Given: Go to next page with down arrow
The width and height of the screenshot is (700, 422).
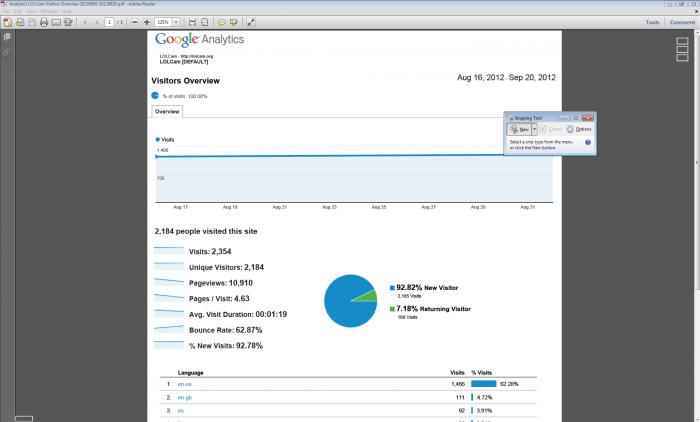Looking at the screenshot, I should click(x=96, y=22).
